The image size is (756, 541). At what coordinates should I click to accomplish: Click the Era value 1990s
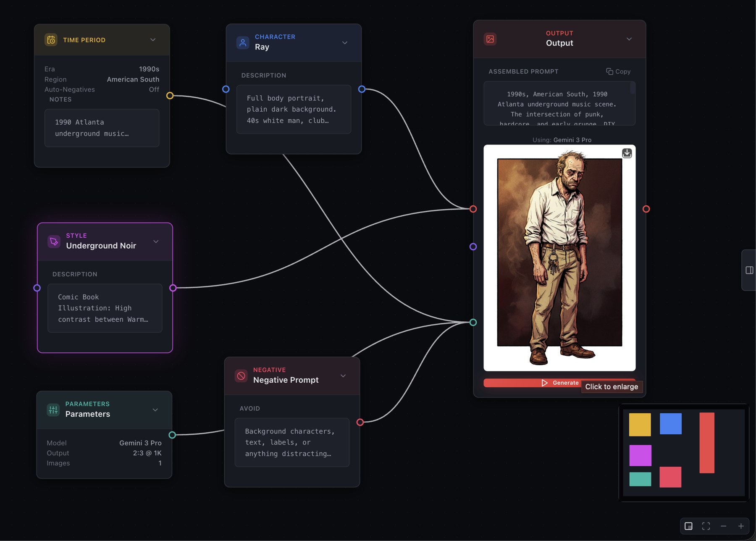149,69
